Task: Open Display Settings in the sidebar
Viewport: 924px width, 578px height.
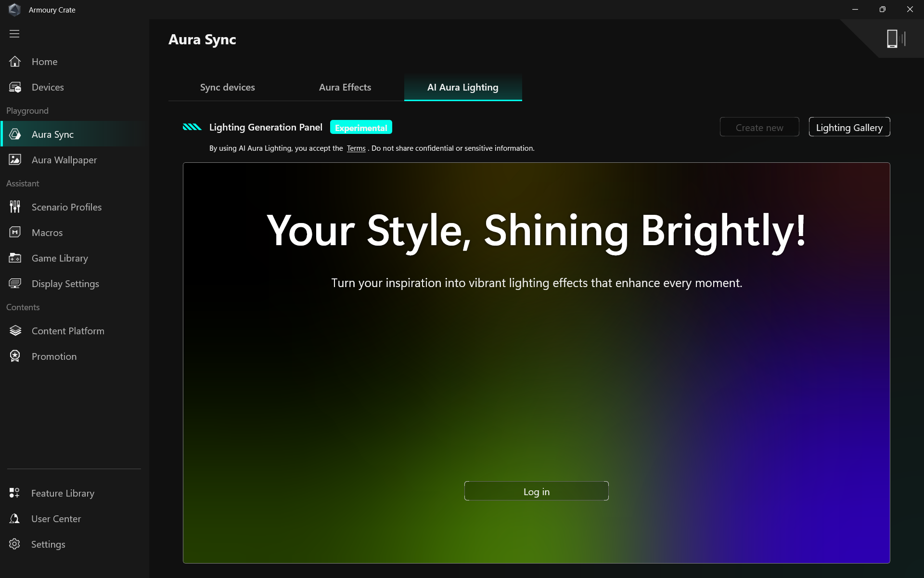Action: 65,284
